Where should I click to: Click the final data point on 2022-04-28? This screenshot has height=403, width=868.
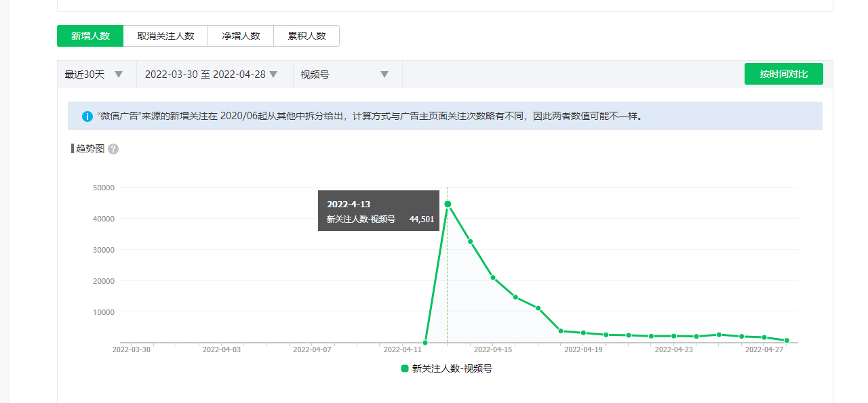pyautogui.click(x=787, y=341)
